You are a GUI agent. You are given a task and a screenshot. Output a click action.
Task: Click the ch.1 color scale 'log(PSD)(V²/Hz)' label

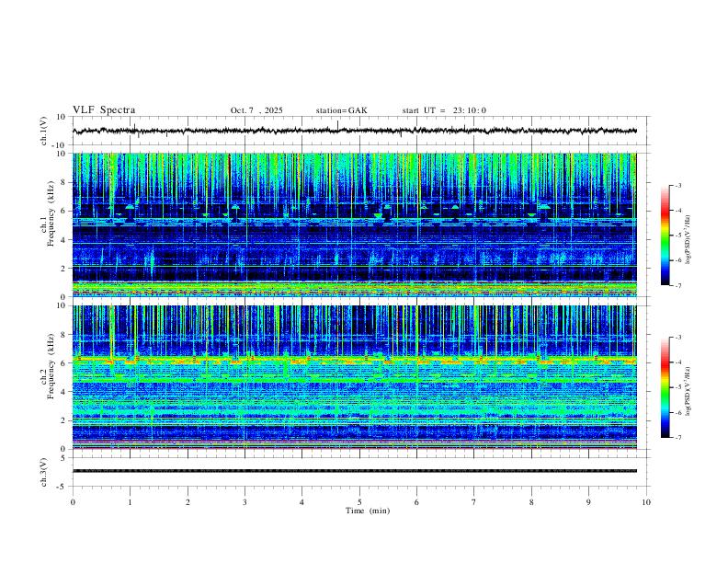pyautogui.click(x=688, y=239)
